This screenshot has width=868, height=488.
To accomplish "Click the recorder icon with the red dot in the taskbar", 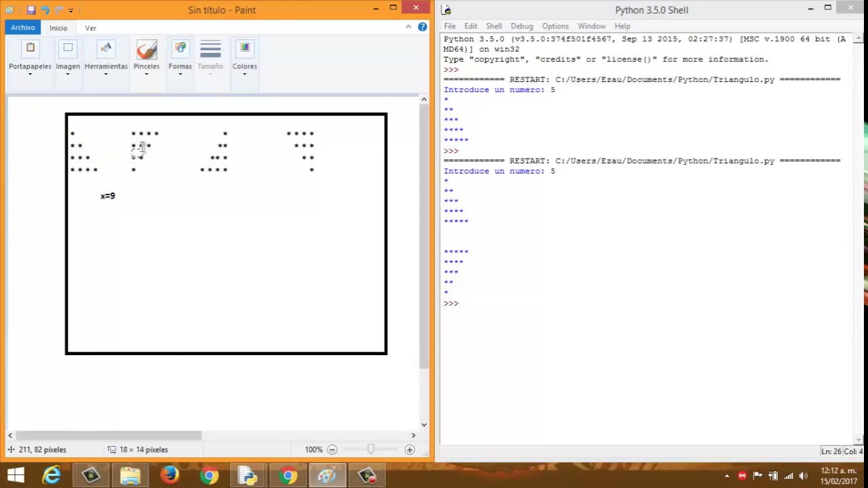I will [367, 476].
